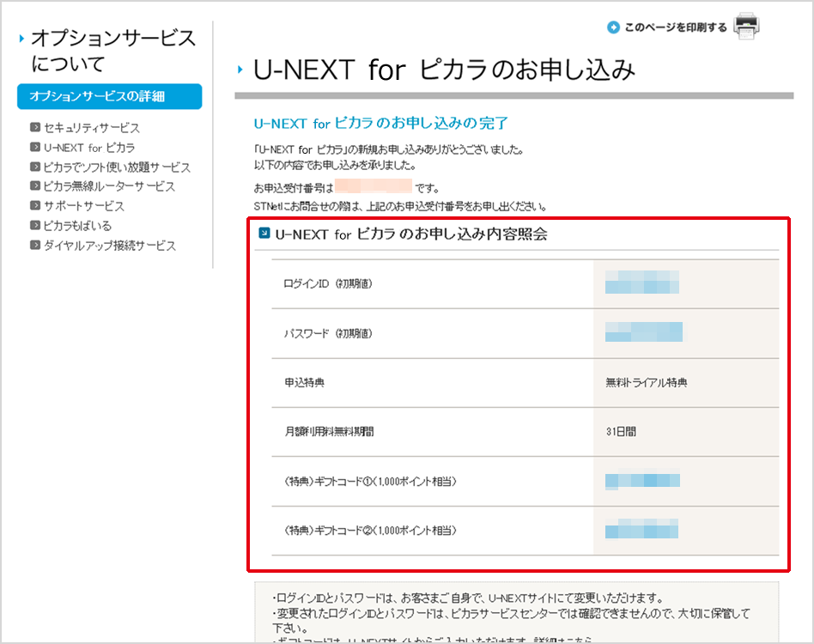Click the オプションサービスについて sidebar title
The width and height of the screenshot is (814, 644).
[x=113, y=51]
